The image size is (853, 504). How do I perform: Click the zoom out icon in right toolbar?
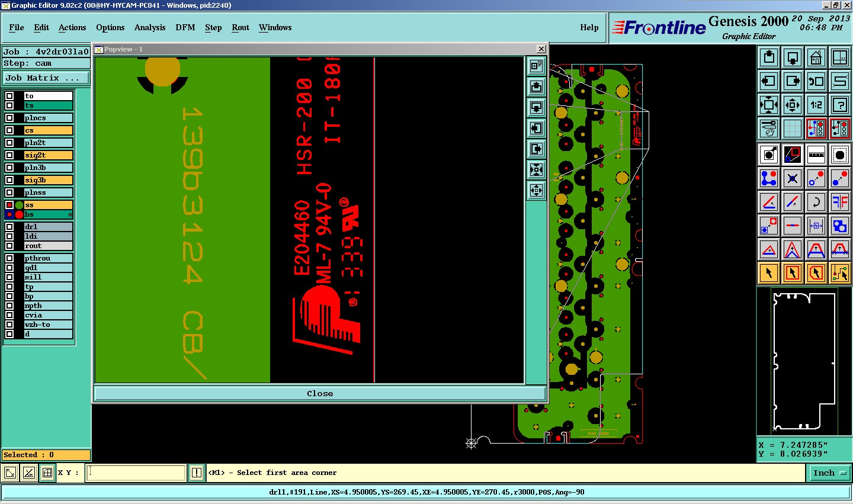(x=793, y=105)
